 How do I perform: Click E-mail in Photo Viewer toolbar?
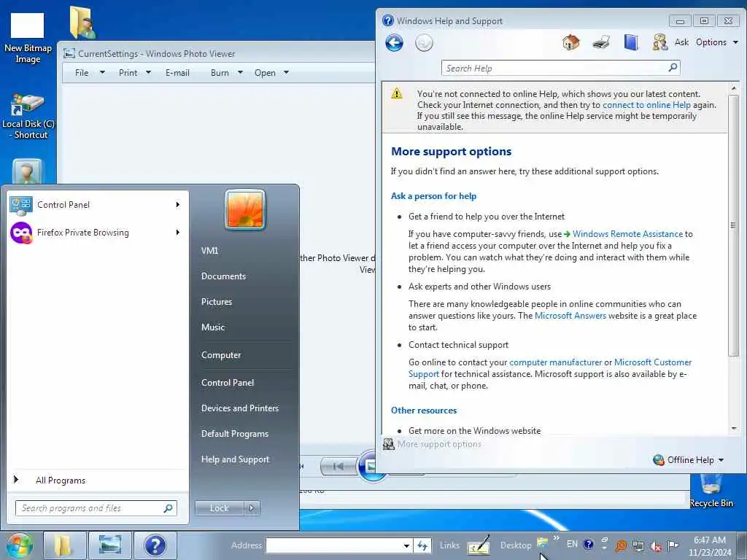(x=178, y=73)
